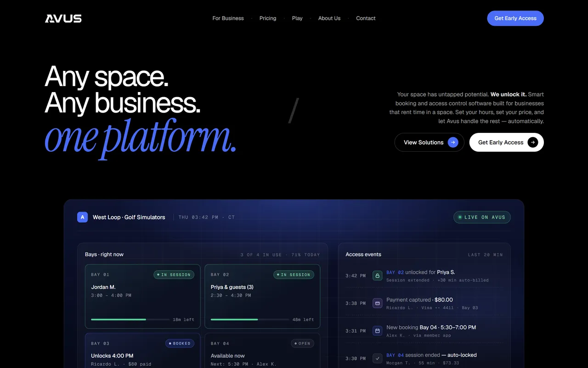Click the Open badge on Bay 04
Image resolution: width=588 pixels, height=368 pixels.
pos(302,344)
